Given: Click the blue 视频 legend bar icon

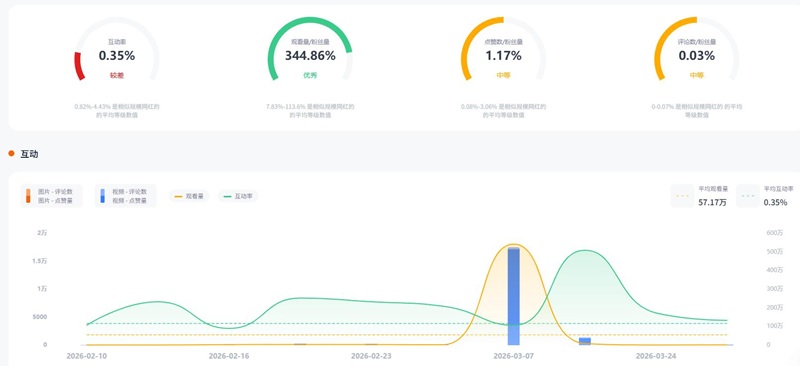Looking at the screenshot, I should click(103, 196).
